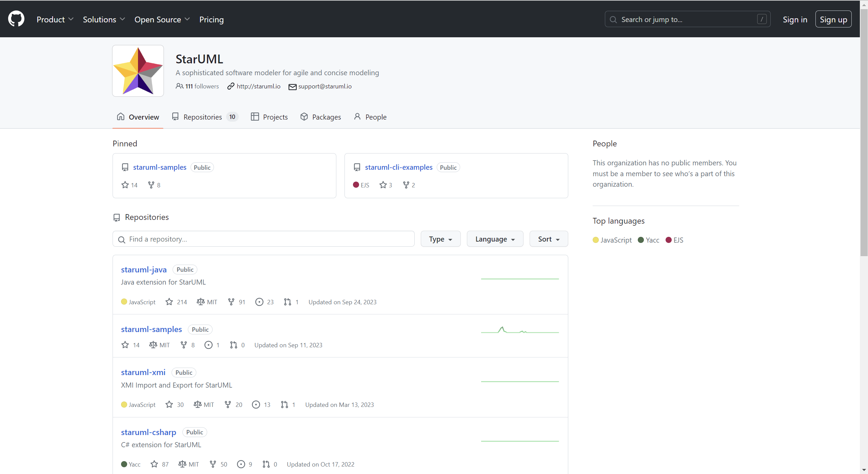Open the http://staruml.io website link
Image resolution: width=868 pixels, height=474 pixels.
[x=258, y=86]
